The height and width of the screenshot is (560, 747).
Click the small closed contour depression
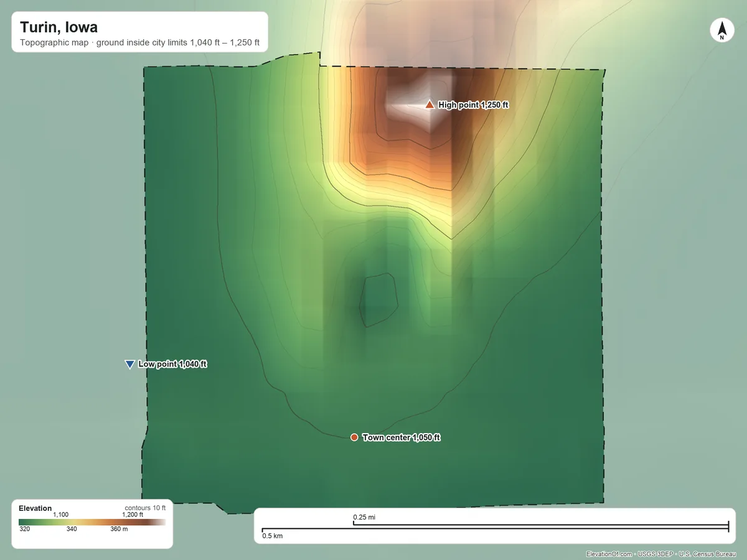coord(378,301)
